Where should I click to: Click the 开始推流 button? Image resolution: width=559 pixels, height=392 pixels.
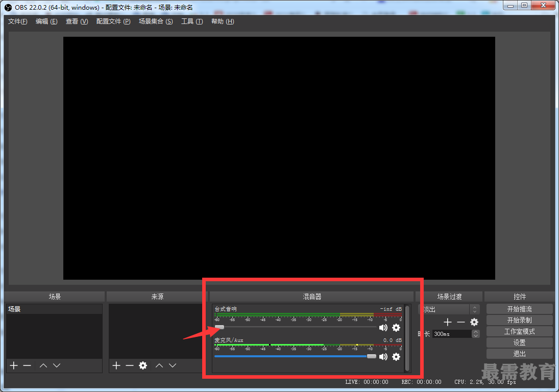519,309
